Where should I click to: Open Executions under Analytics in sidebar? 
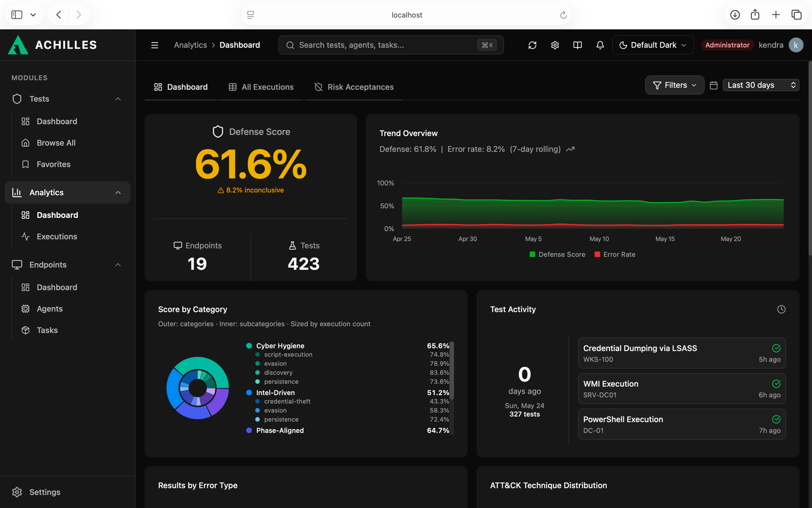[x=57, y=237]
